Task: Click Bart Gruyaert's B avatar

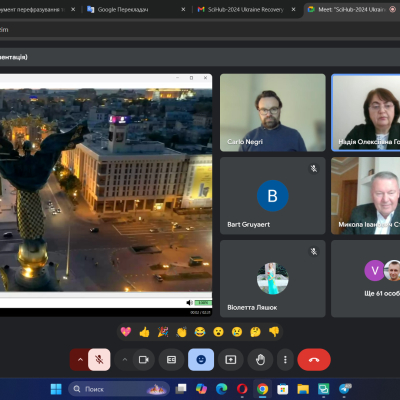Action: [273, 196]
